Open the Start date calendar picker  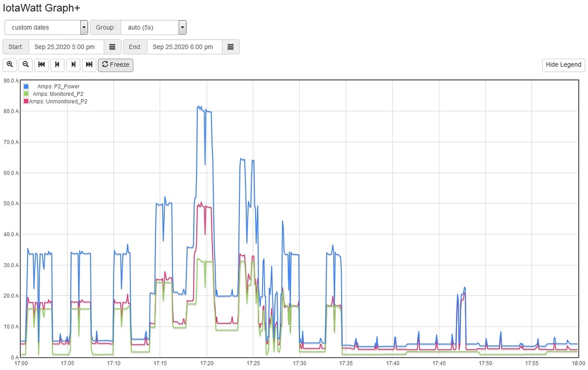[x=112, y=47]
